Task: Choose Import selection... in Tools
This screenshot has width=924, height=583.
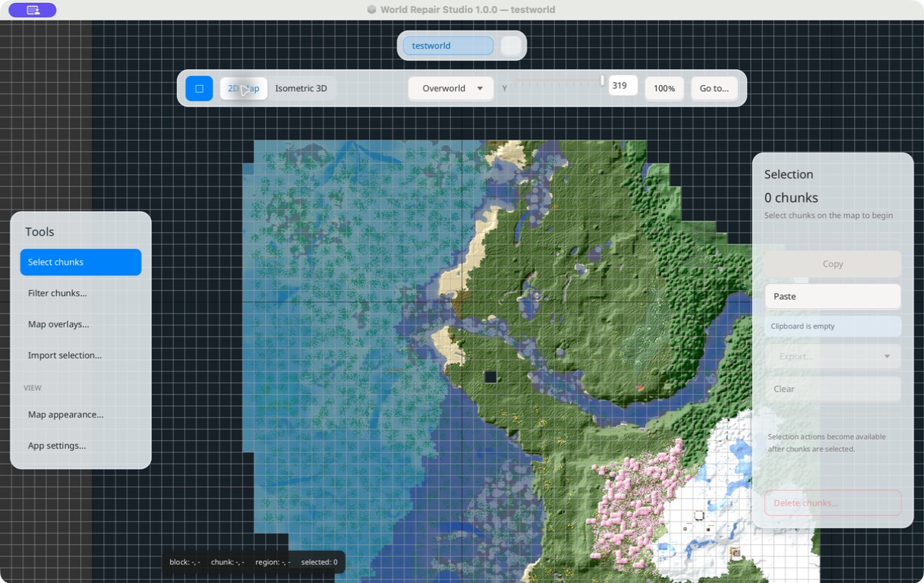Action: pos(80,355)
